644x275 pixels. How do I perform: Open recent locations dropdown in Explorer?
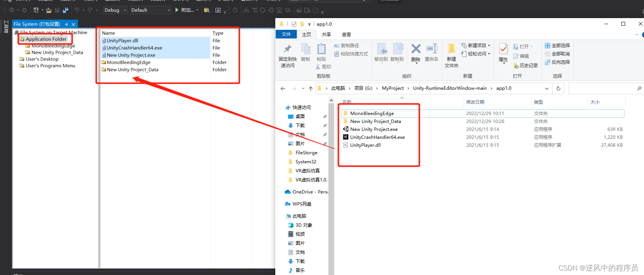303,89
